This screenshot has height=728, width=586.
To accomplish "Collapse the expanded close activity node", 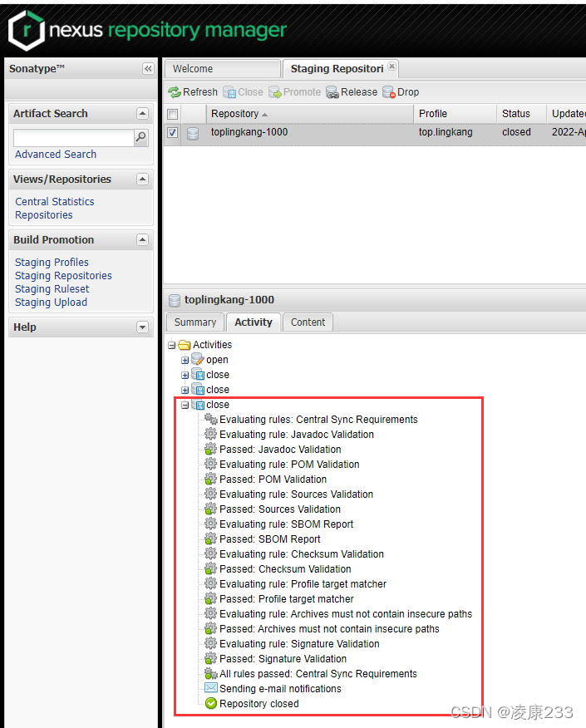I will click(x=185, y=405).
